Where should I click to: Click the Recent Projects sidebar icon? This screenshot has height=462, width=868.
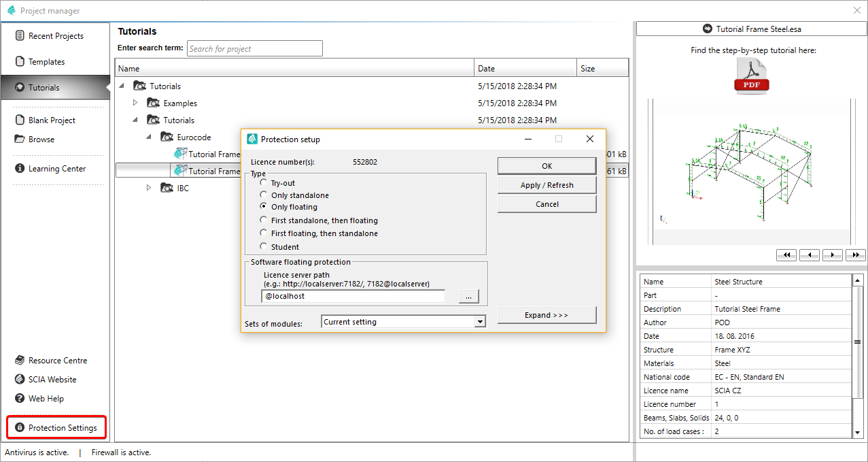20,36
